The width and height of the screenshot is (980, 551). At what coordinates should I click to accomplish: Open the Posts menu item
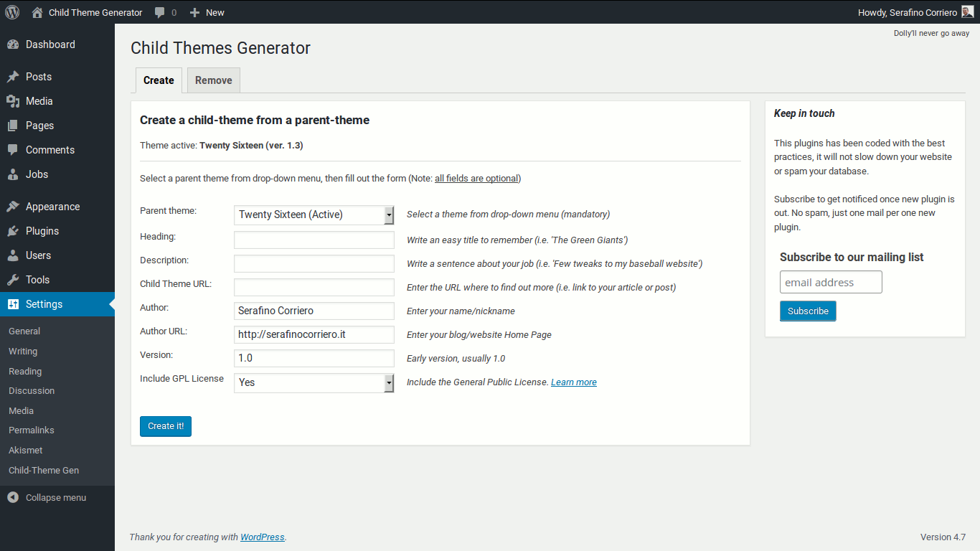pos(57,77)
